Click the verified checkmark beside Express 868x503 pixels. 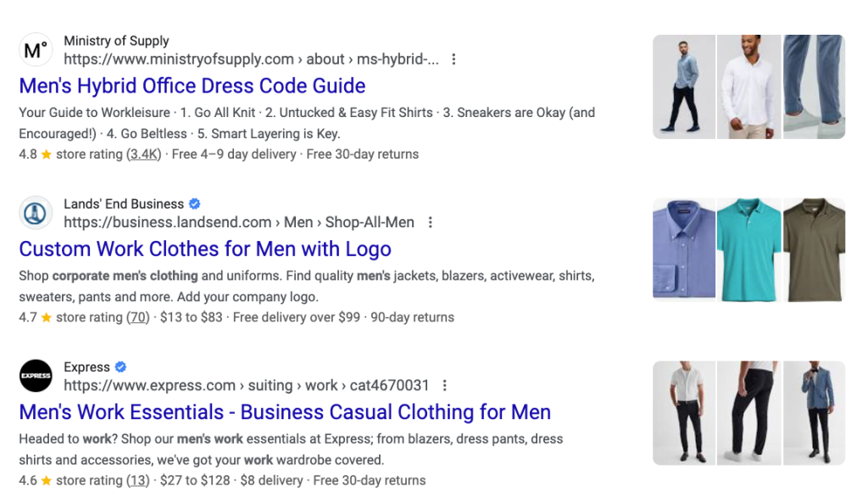click(120, 366)
